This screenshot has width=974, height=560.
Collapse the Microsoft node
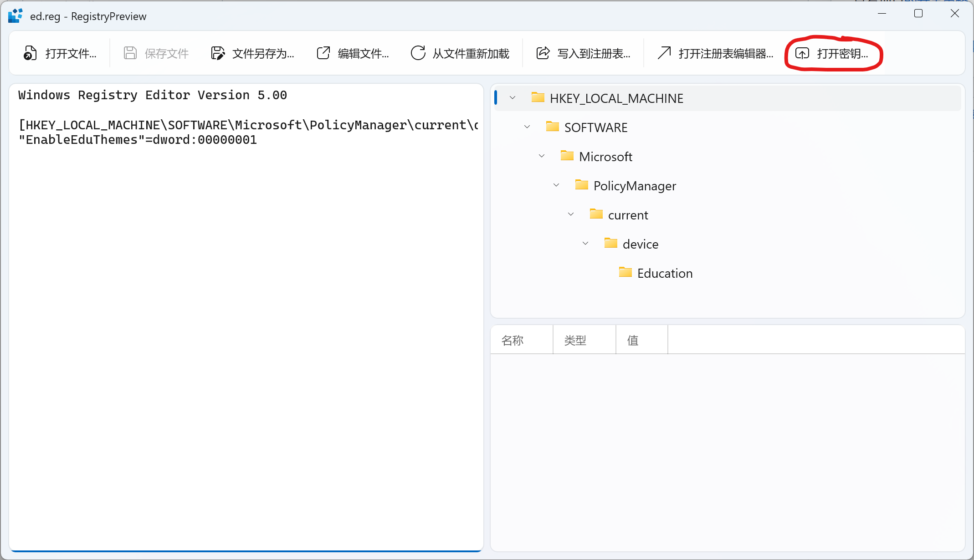542,156
